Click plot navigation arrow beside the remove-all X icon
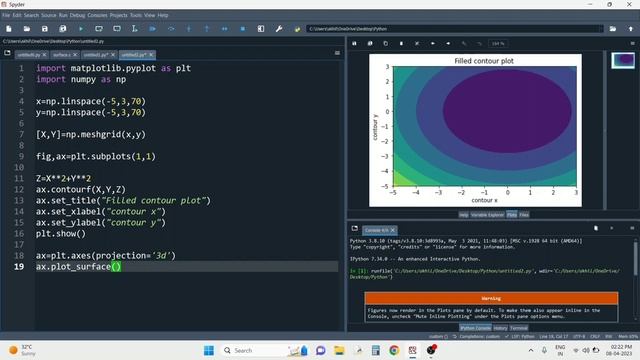Screen dimensions: 640x360 tap(433, 43)
